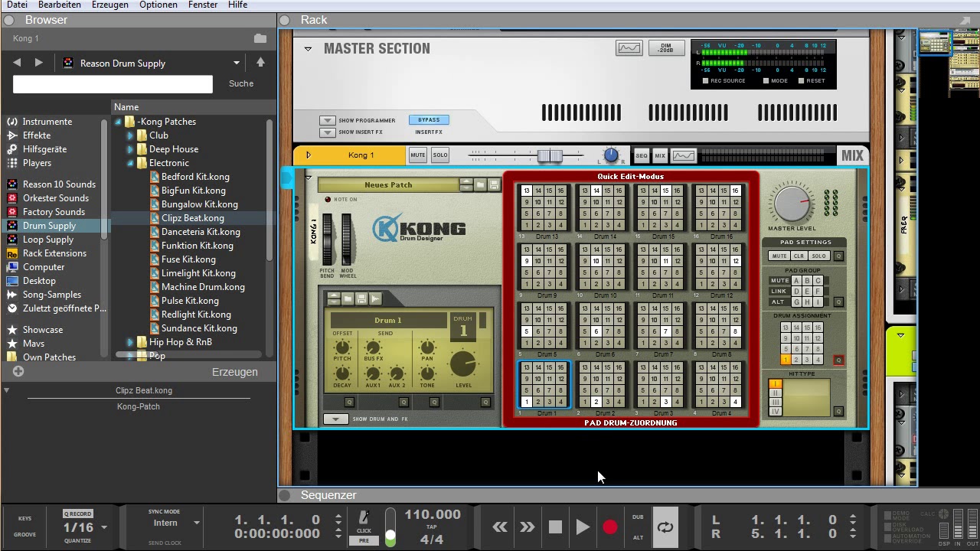Screen dimensions: 980x551
Task: Expand the Club folder
Action: 130,135
